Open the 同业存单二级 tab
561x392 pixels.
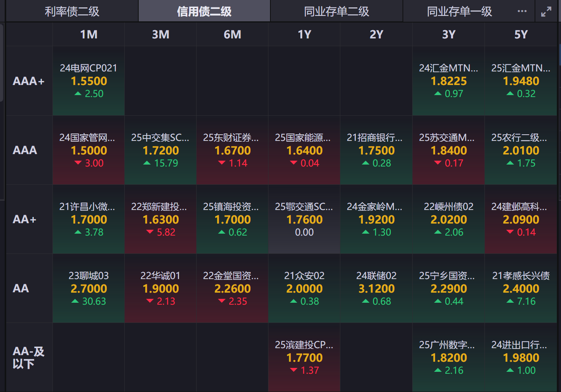tap(336, 11)
